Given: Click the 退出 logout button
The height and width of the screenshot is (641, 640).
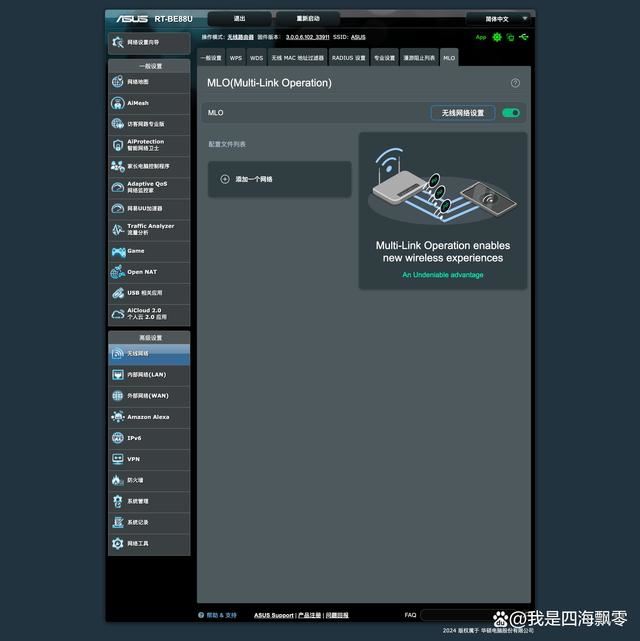Looking at the screenshot, I should [239, 19].
